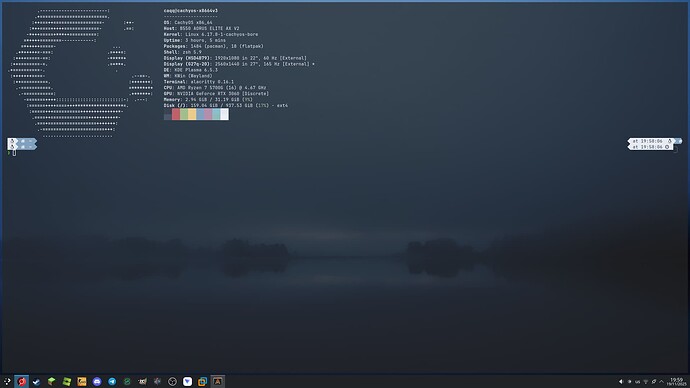Click the 'DE: KDE Plasma' line

coord(191,70)
